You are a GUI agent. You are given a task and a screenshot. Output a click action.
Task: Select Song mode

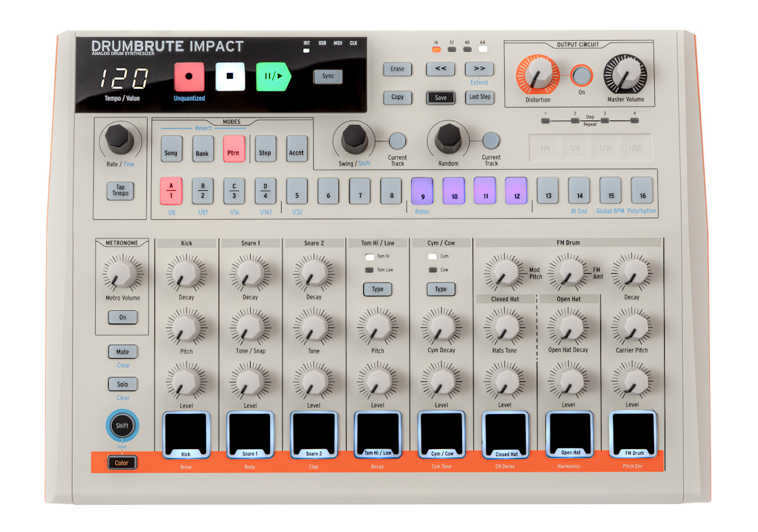click(171, 149)
